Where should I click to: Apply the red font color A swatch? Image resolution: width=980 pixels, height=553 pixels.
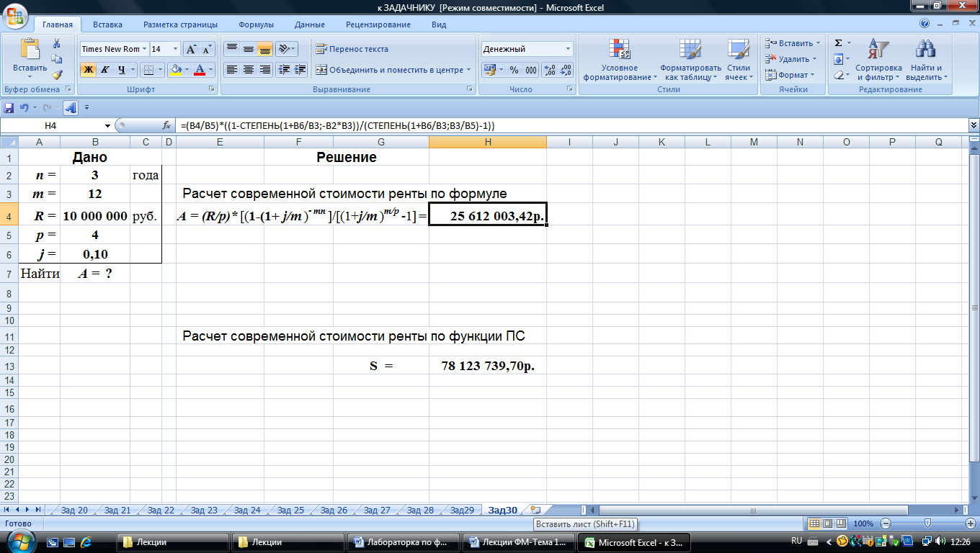200,70
